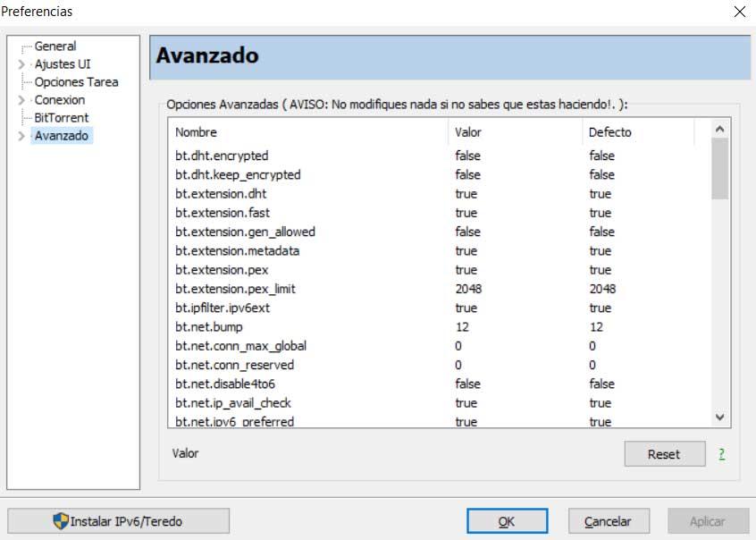Sort by the Valor column header
This screenshot has width=756, height=540.
pos(515,132)
